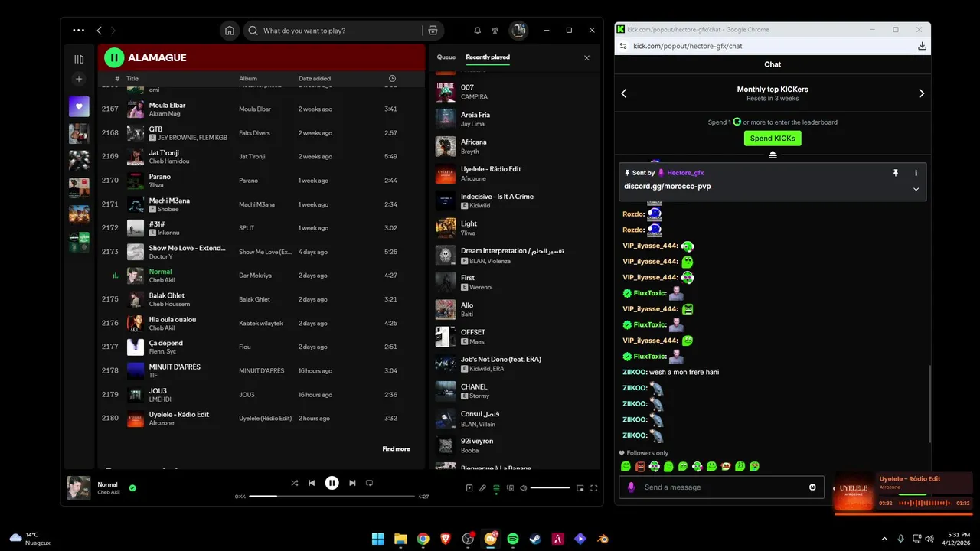Sort by Date added column header

pos(315,78)
